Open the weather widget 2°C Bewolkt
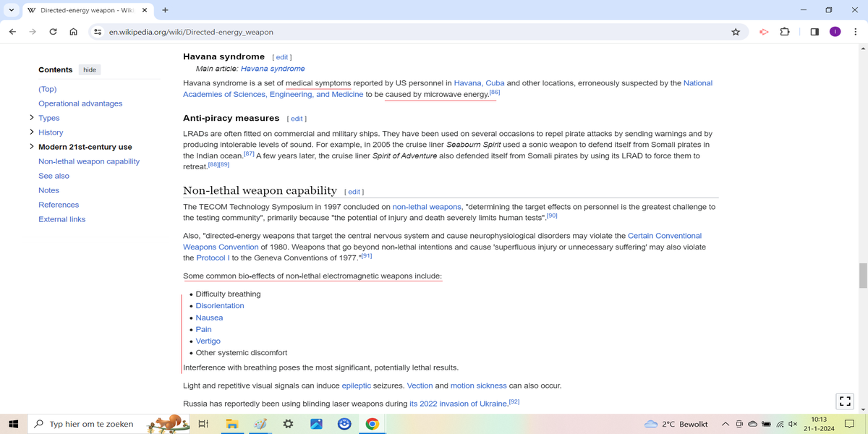The width and height of the screenshot is (868, 434). click(x=676, y=424)
